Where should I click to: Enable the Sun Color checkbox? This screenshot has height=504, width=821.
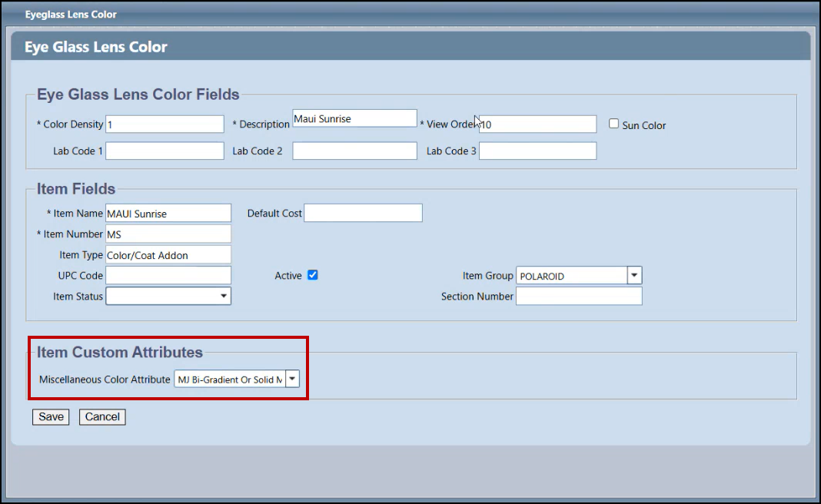tap(614, 124)
